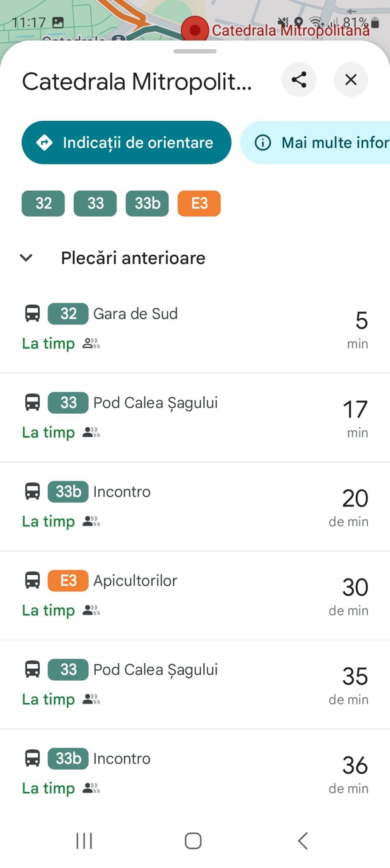Tap the red stop marker on map
390x868 pixels.
pyautogui.click(x=195, y=30)
